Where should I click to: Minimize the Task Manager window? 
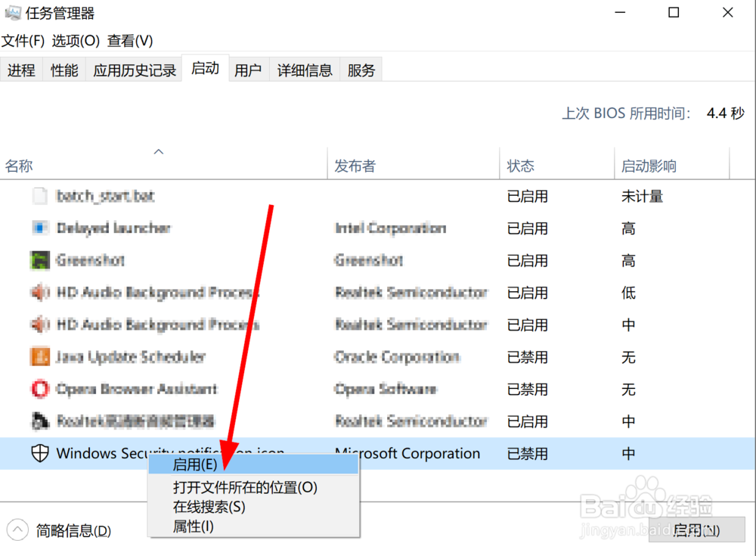coord(620,13)
